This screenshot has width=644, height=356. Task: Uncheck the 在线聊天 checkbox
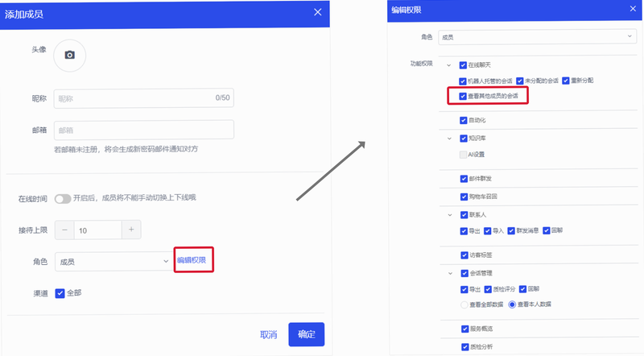(x=463, y=65)
